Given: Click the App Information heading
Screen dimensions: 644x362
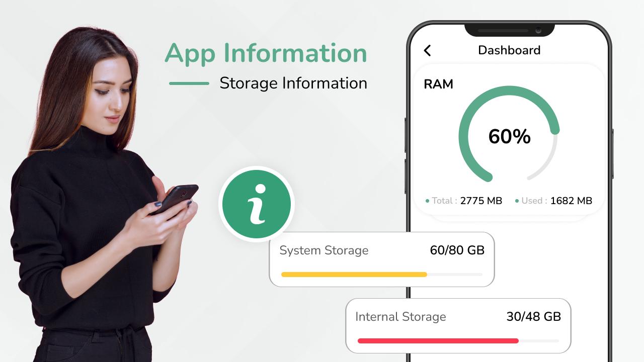Looking at the screenshot, I should click(x=266, y=53).
